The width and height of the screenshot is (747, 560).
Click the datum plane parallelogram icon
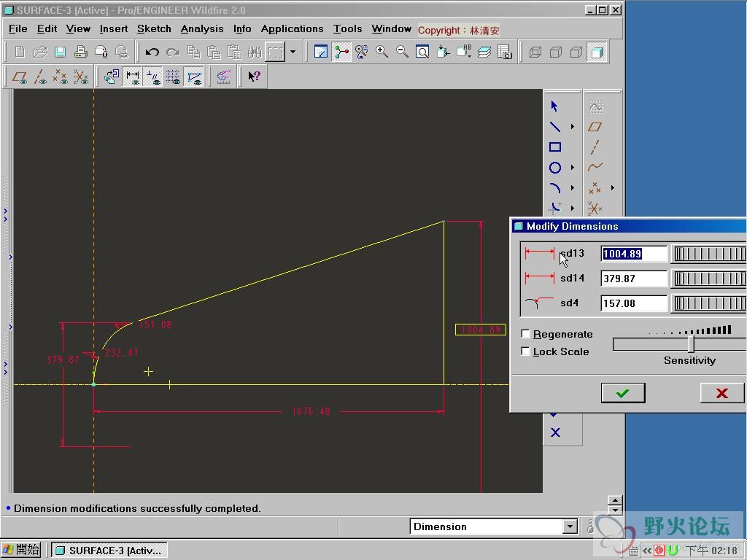(x=595, y=127)
